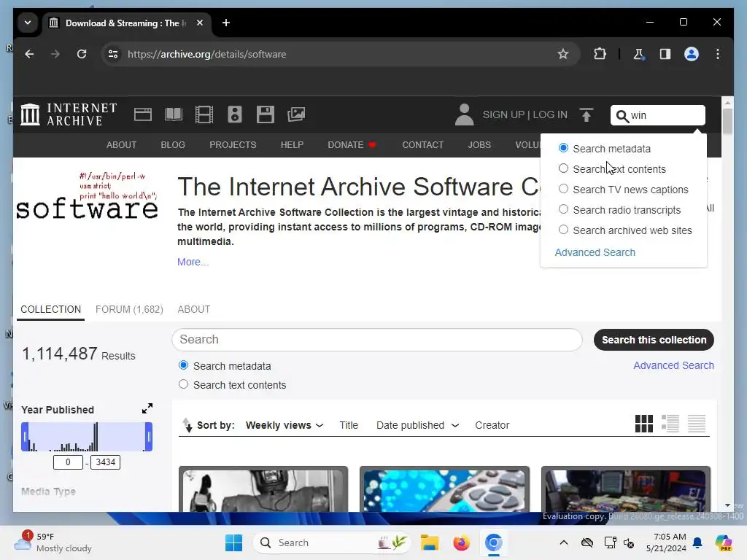747x560 pixels.
Task: Open BLOG in top navigation
Action: (x=173, y=145)
